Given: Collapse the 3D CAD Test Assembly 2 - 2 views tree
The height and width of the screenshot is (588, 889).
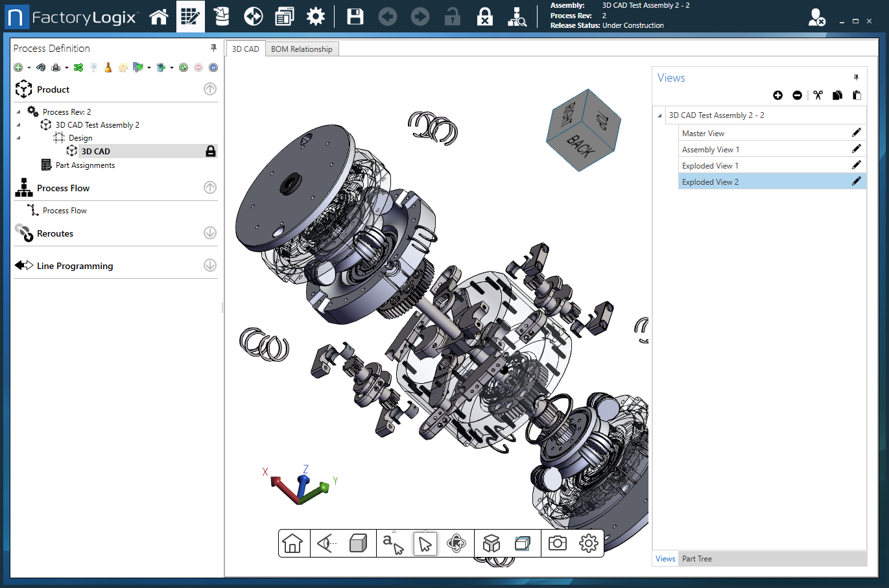Looking at the screenshot, I should [x=660, y=115].
